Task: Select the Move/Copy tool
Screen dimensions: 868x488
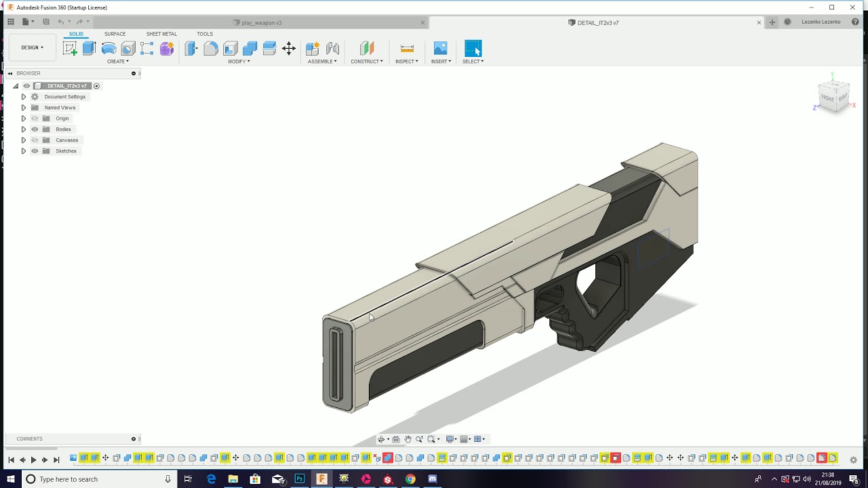Action: point(289,48)
